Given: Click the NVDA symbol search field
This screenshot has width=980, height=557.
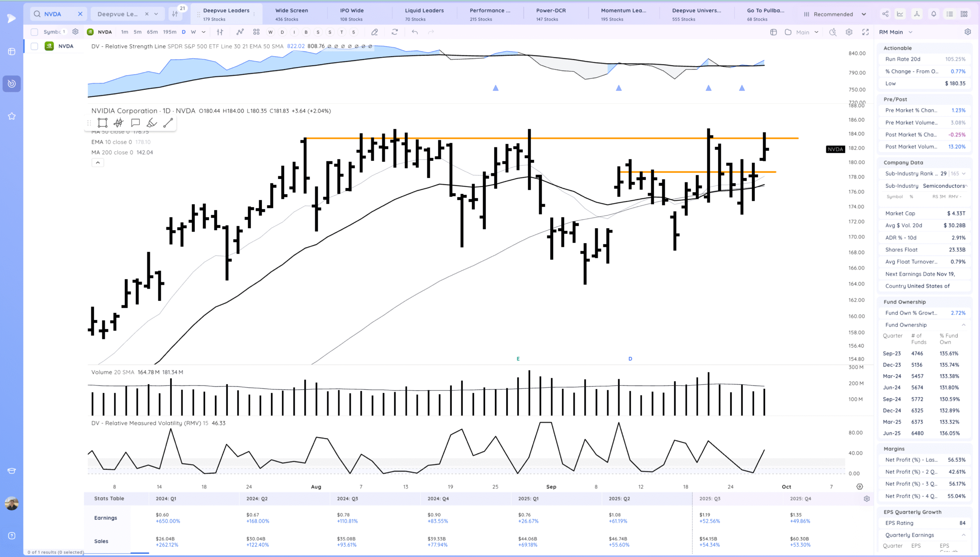Looking at the screenshot, I should [57, 14].
